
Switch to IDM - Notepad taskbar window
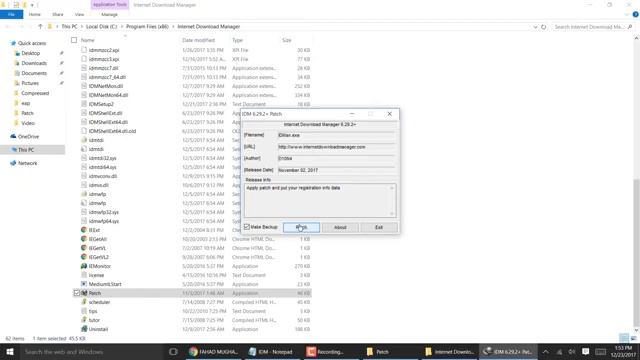tap(272, 352)
